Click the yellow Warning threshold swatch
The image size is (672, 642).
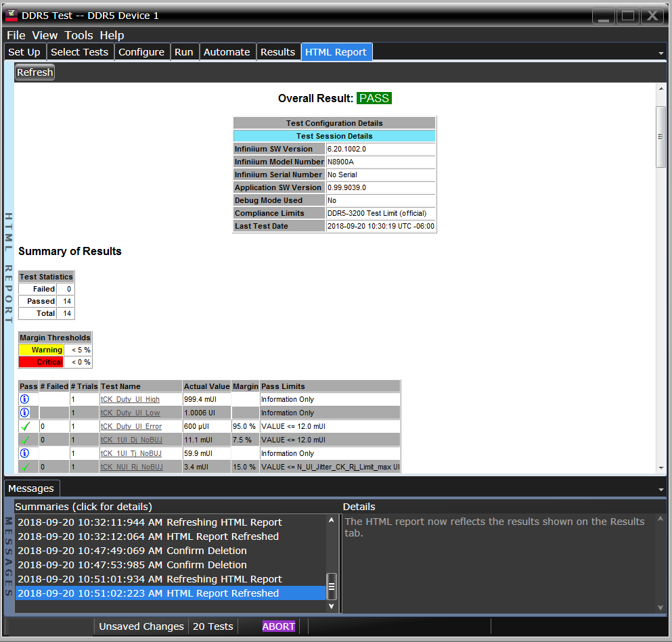coord(41,350)
